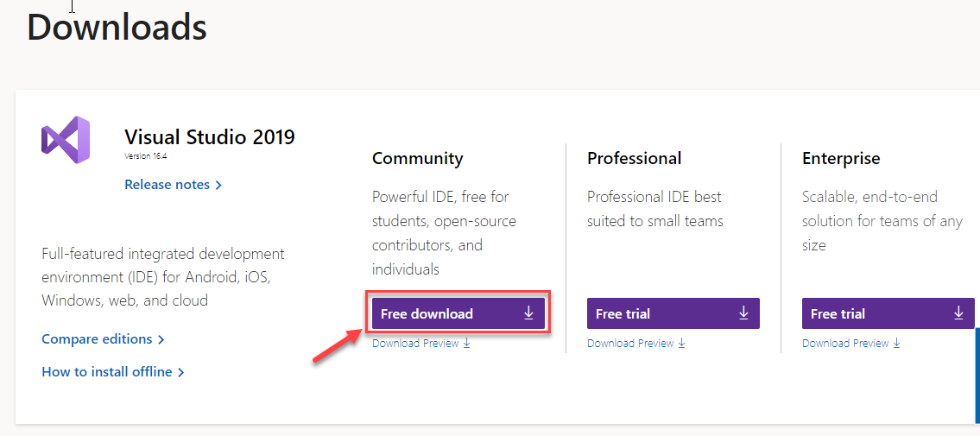Click the Professional edition heading
Viewport: 980px width, 436px height.
[x=635, y=159]
